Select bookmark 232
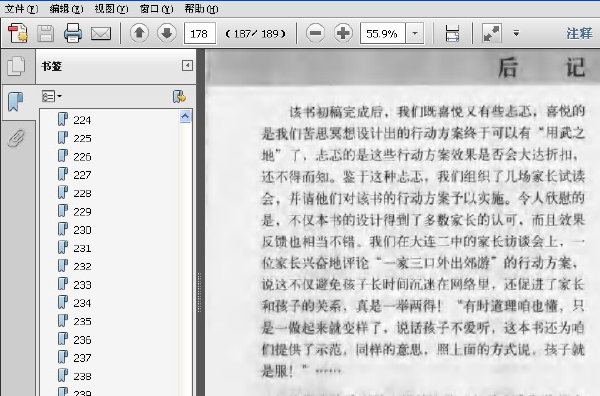Image resolution: width=600 pixels, height=396 pixels. [75, 266]
